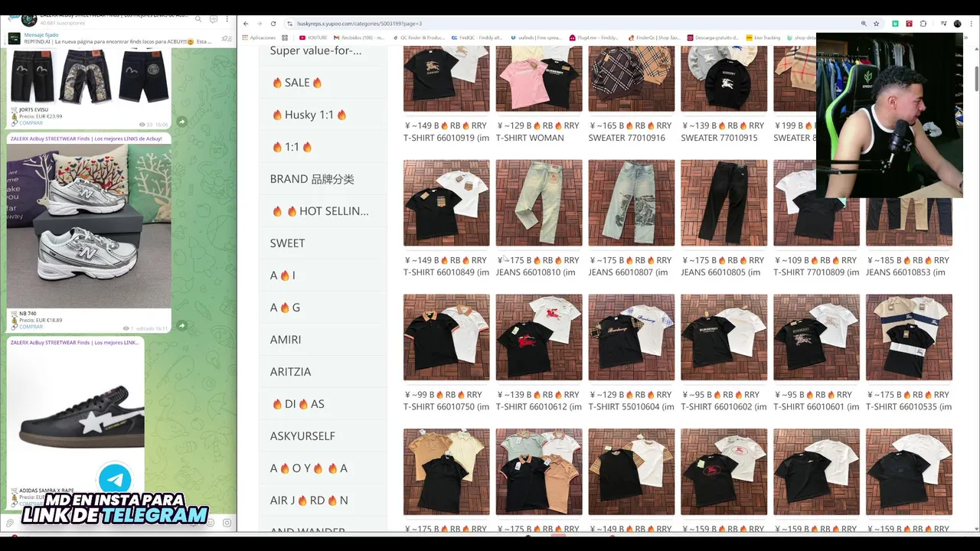The image size is (980, 551).
Task: Open the Chrome profile avatar
Action: point(957,24)
